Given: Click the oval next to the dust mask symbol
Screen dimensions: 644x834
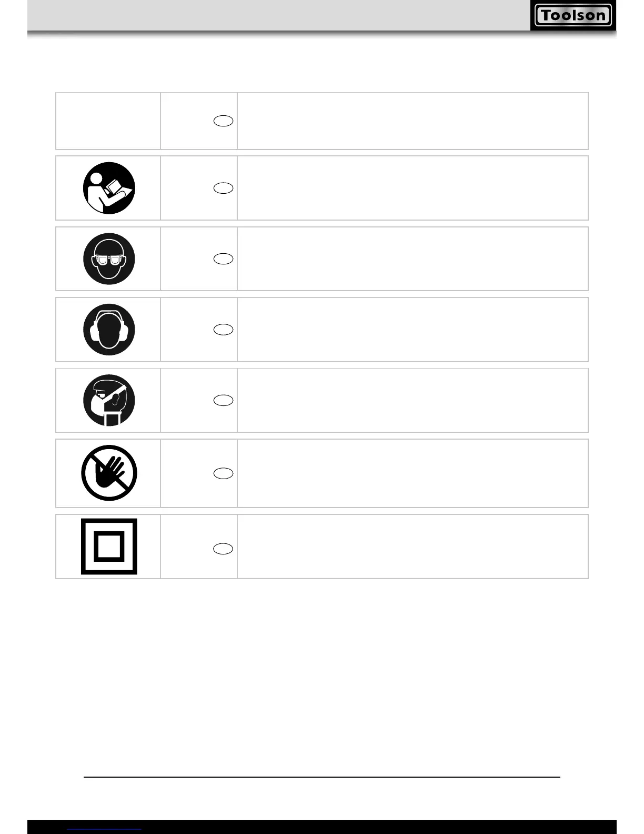Looking at the screenshot, I should point(224,400).
